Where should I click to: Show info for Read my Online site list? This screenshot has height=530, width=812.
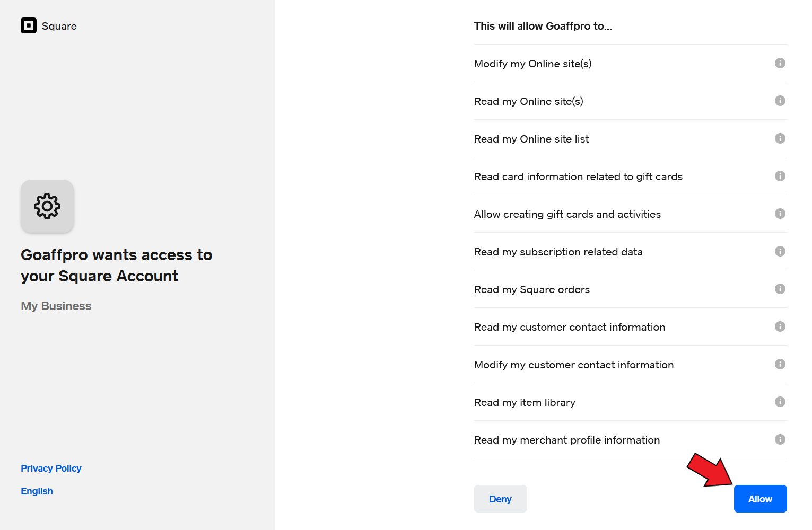pyautogui.click(x=780, y=138)
